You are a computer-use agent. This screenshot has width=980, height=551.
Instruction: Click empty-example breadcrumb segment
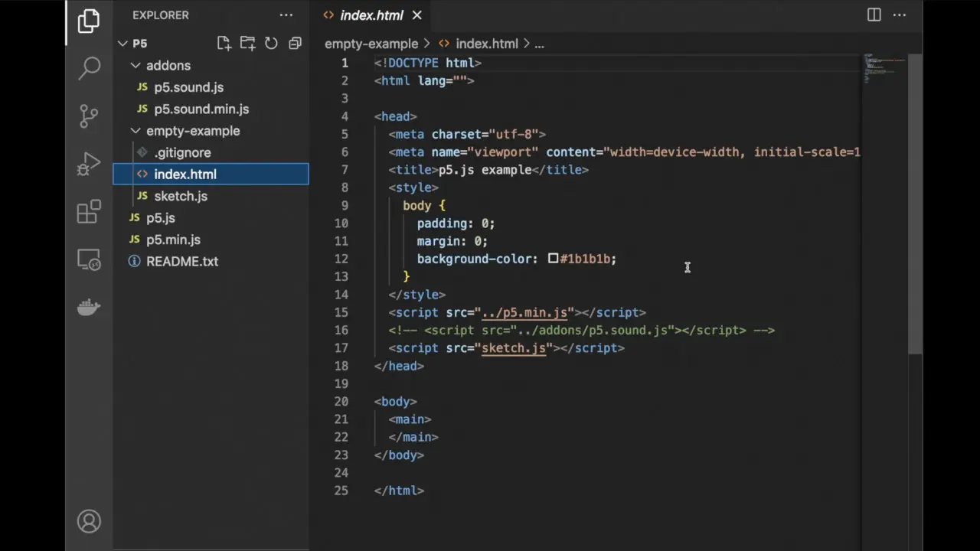(371, 44)
